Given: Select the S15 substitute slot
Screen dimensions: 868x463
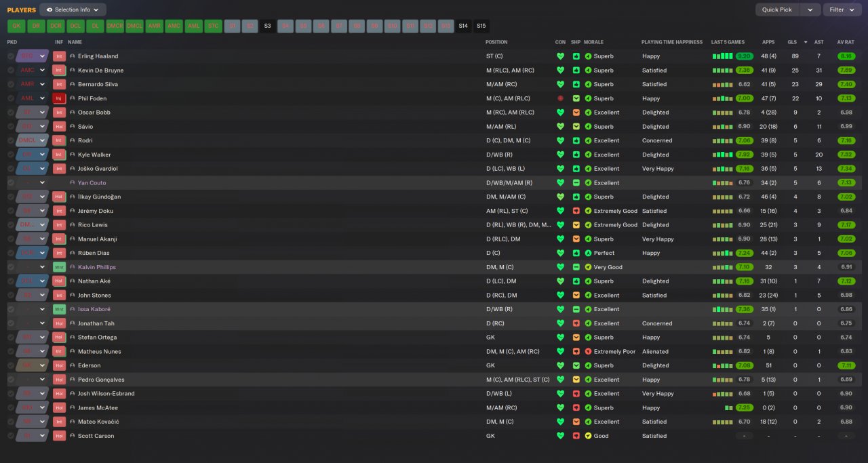Looking at the screenshot, I should (481, 26).
